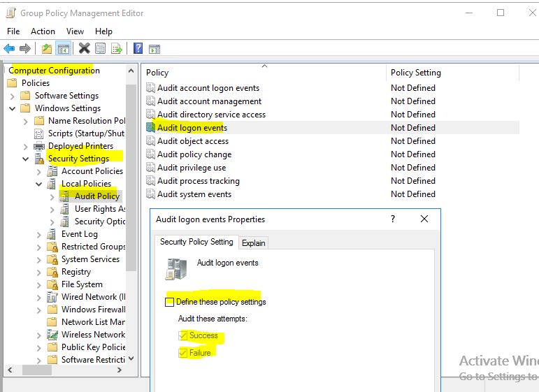
Task: Open the View menu
Action: 75,31
